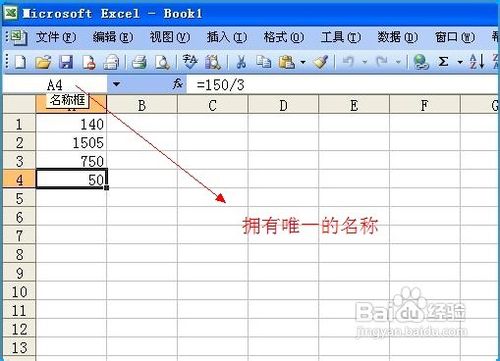500x361 pixels.
Task: Select row 7 header
Action: [x=19, y=236]
